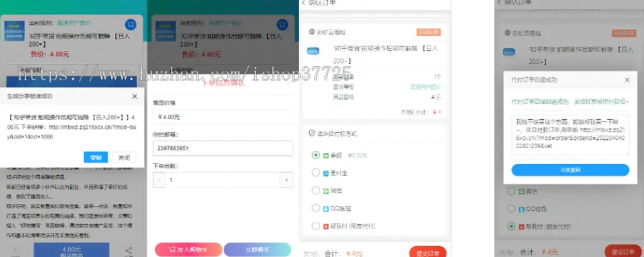Tap the 加入购物车 button
The width and height of the screenshot is (644, 257).
click(189, 249)
